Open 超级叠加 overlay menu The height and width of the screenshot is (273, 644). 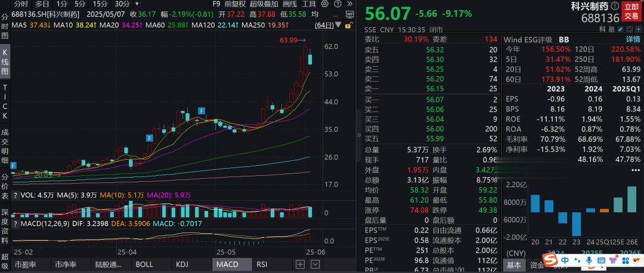[264, 5]
